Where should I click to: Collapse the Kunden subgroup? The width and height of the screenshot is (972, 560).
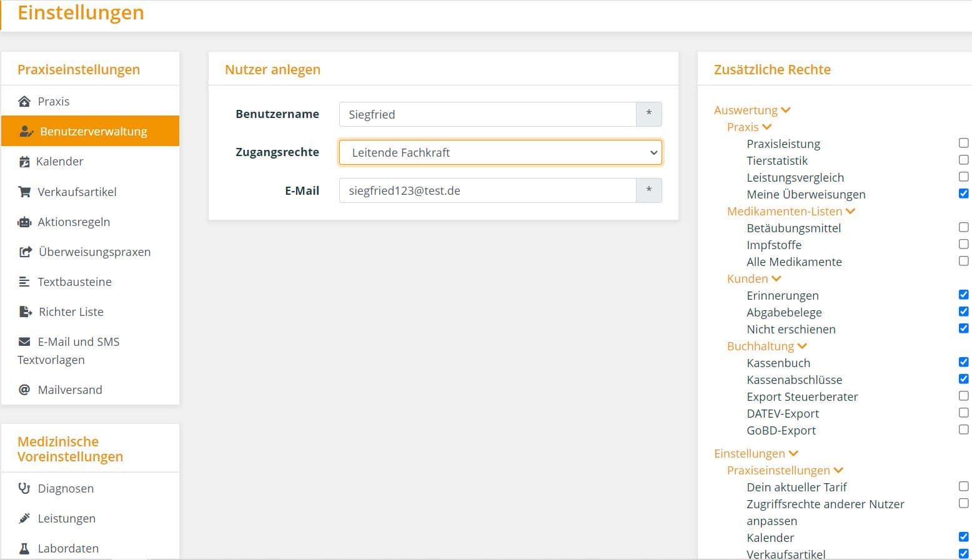pos(754,278)
